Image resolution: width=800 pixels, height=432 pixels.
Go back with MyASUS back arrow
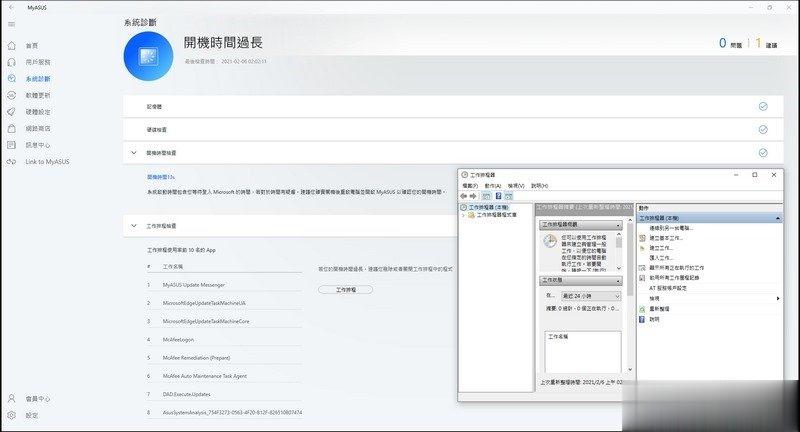(x=12, y=8)
